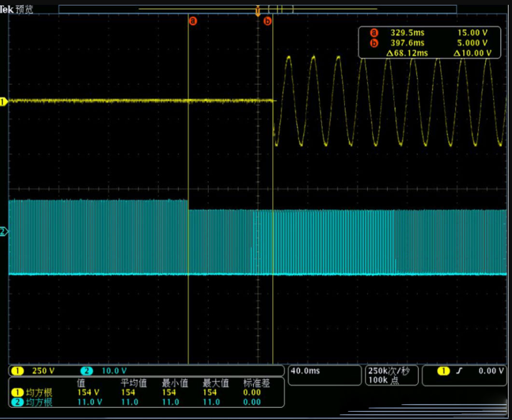Click the record length readout 100k 点
Image resolution: width=512 pixels, height=420 pixels.
tap(384, 380)
